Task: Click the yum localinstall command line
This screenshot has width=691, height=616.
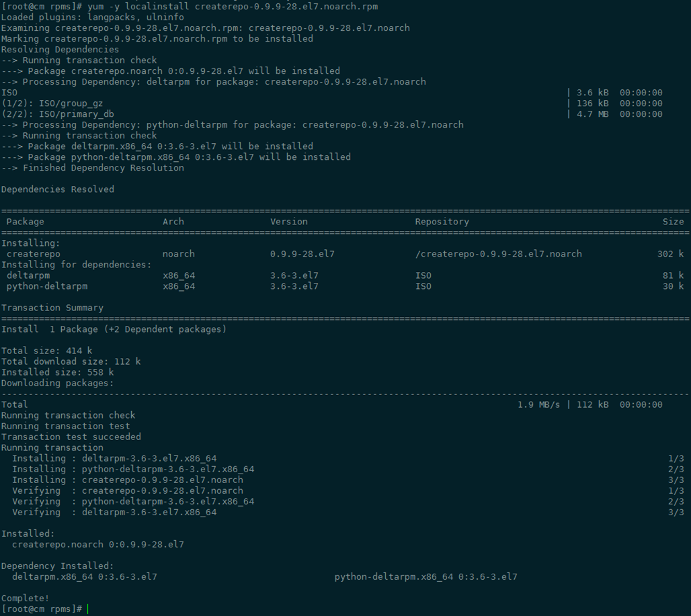Action: click(190, 7)
